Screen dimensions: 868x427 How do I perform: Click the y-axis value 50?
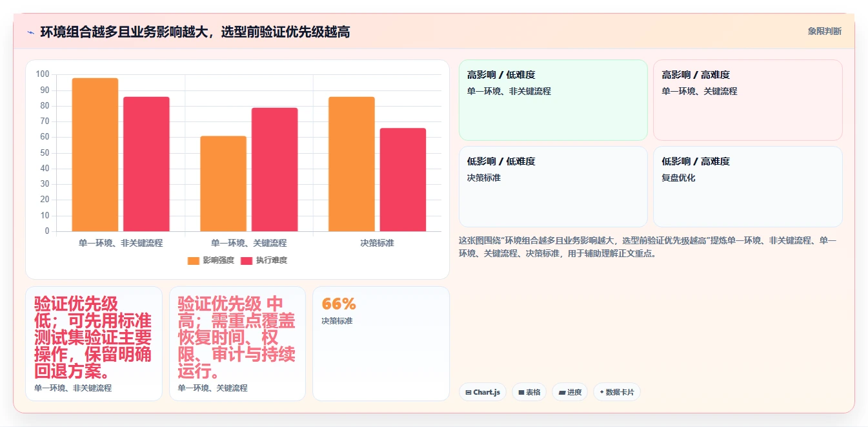45,152
